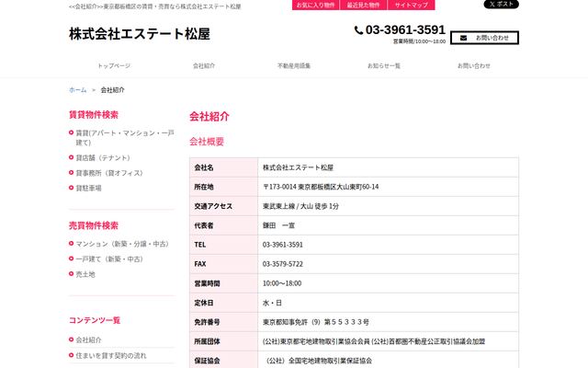Click license value 東京都知事免許（9）第５５３３３号

316,322
